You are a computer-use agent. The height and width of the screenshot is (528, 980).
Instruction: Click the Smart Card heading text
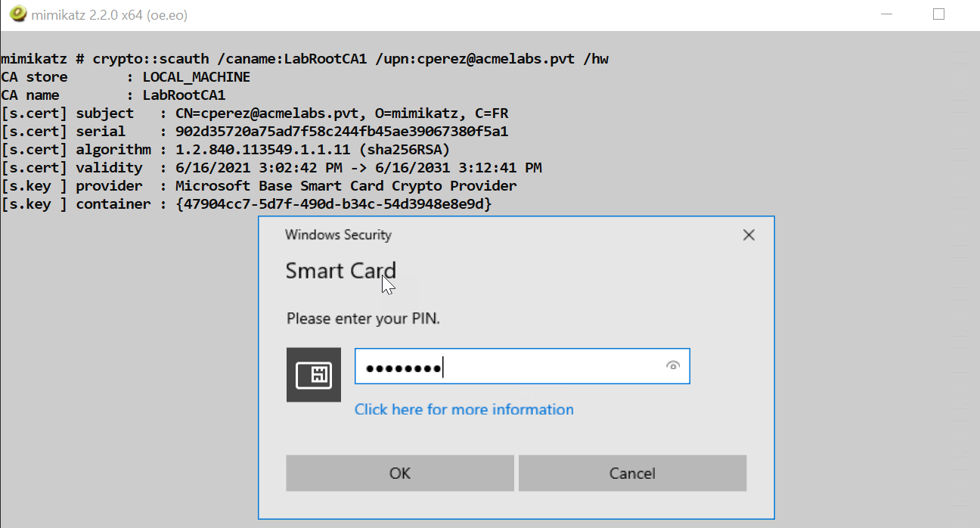pos(340,271)
